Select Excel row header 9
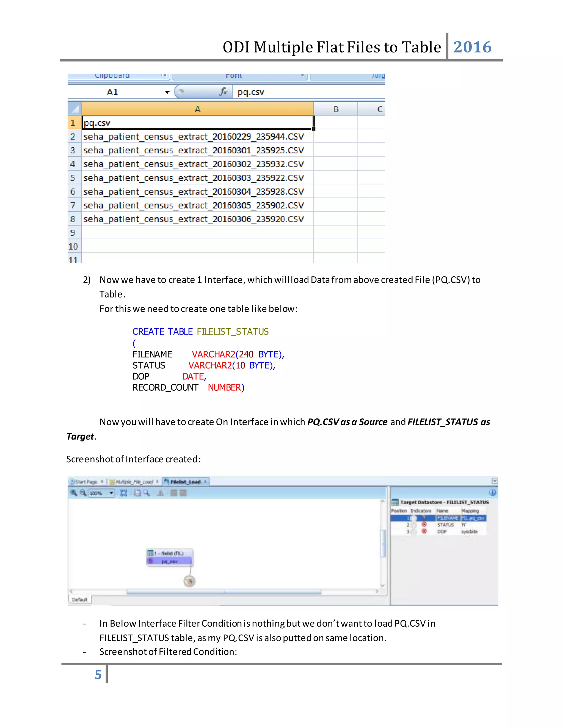The image size is (563, 728). (x=74, y=232)
